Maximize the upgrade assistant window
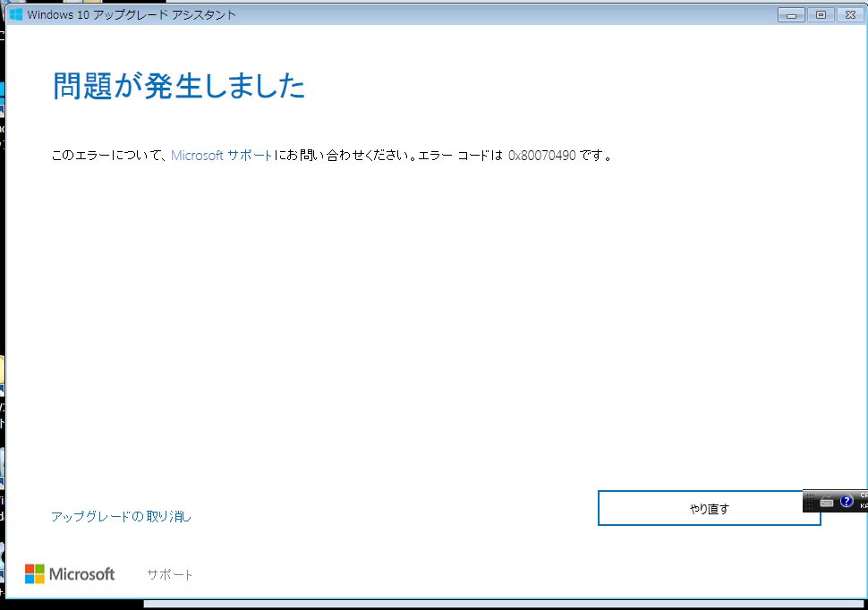Image resolution: width=868 pixels, height=610 pixels. point(821,15)
